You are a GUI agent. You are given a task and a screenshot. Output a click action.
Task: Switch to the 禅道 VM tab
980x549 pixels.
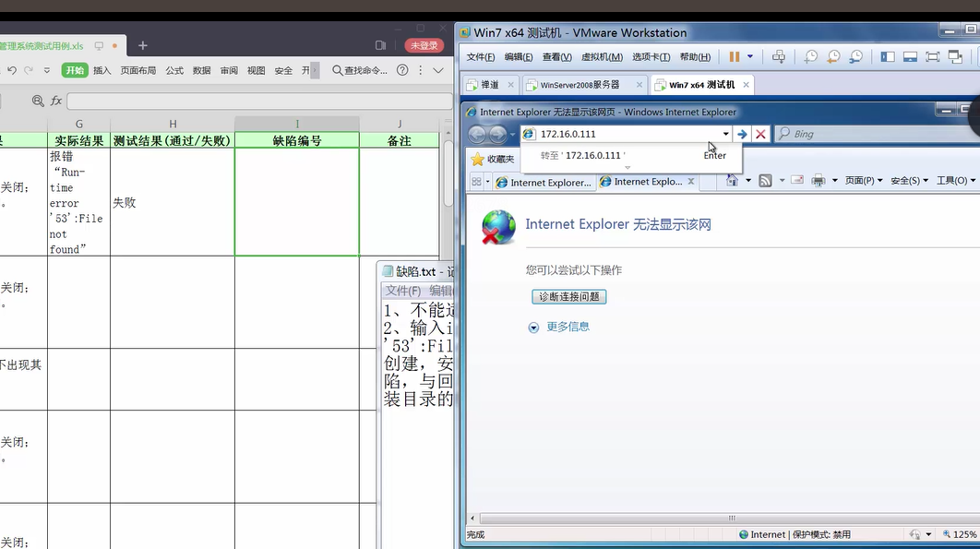pos(490,85)
